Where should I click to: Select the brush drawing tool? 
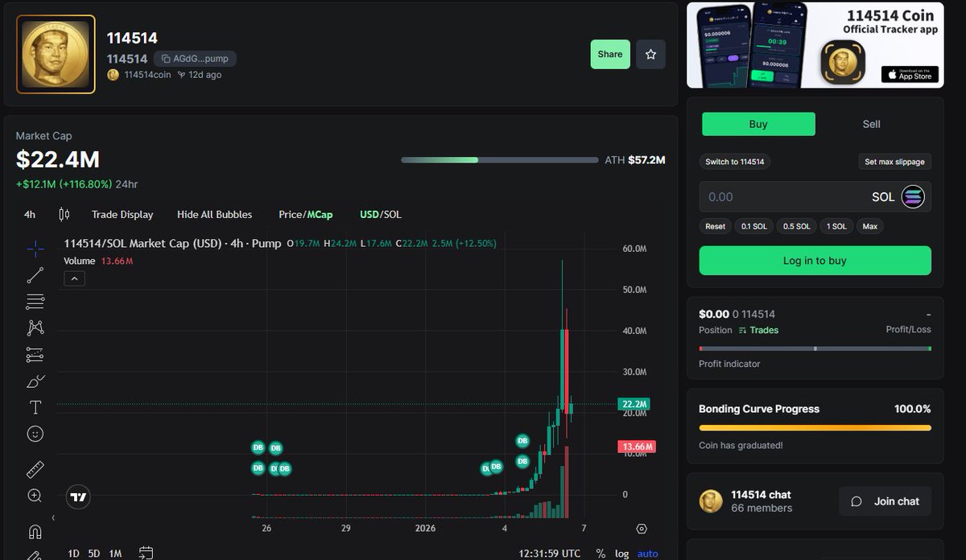35,381
